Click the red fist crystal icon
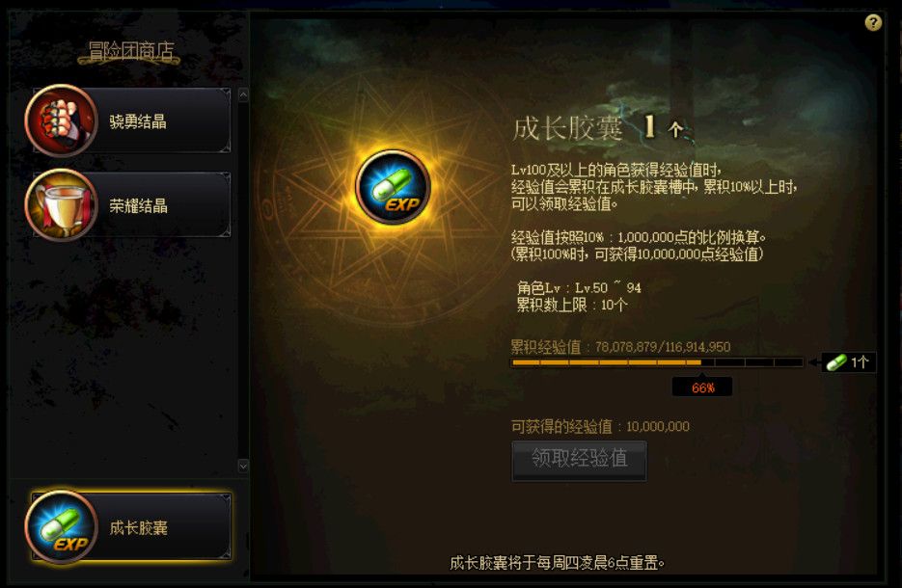Screen dimensions: 902x588 click(x=62, y=120)
